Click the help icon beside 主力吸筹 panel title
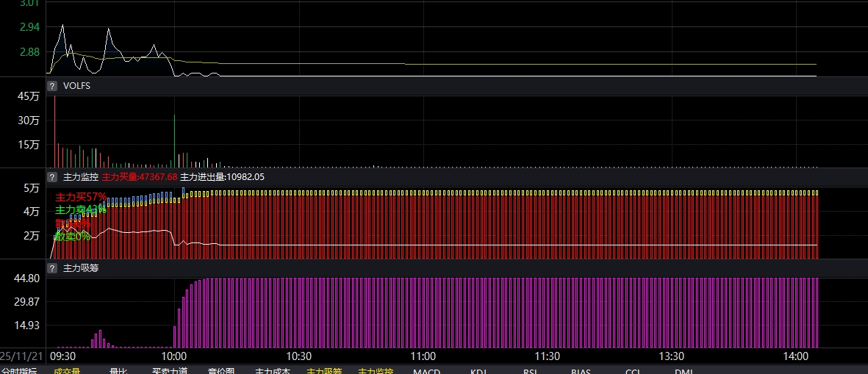The width and height of the screenshot is (868, 374). (x=52, y=268)
